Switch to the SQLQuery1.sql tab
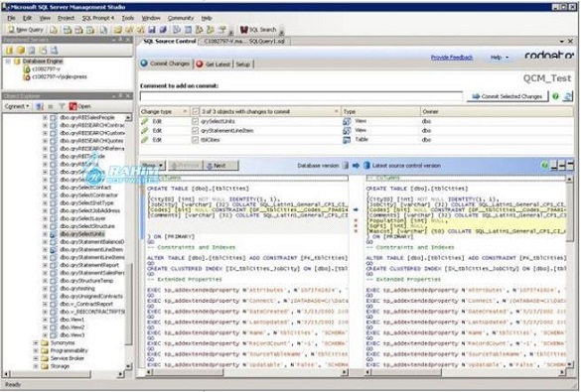 244,42
